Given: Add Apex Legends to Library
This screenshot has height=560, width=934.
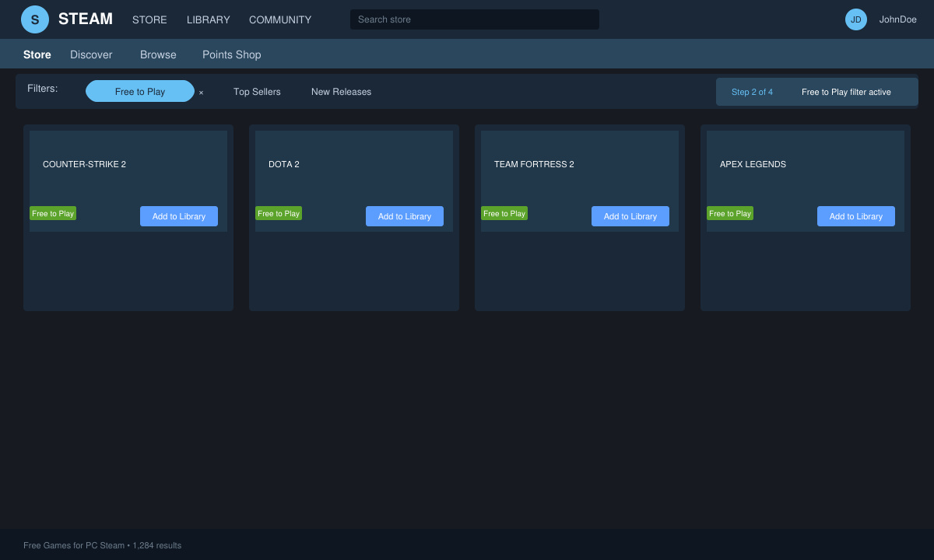Looking at the screenshot, I should point(856,216).
